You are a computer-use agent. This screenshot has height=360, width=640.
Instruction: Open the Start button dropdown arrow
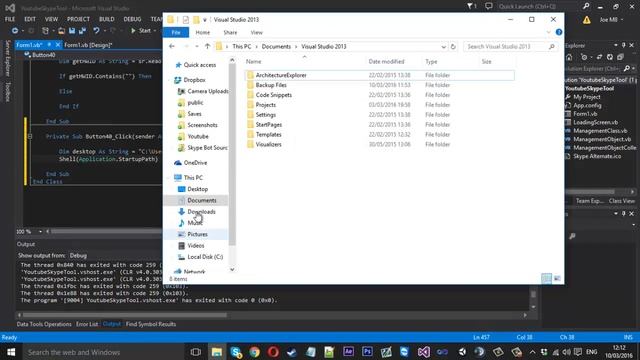pyautogui.click(x=155, y=31)
